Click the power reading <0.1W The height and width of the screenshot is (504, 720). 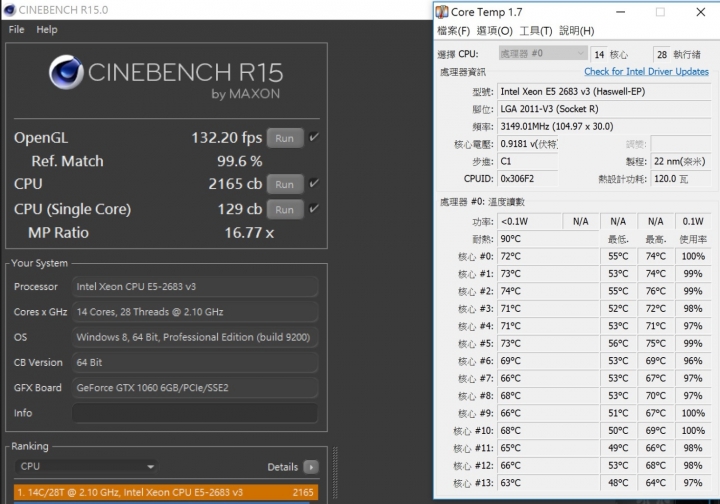(x=529, y=221)
